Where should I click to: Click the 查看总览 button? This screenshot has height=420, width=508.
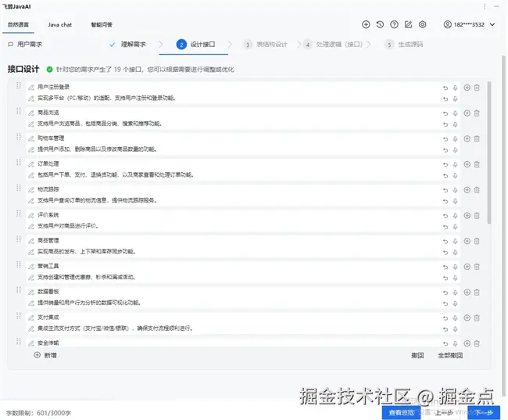click(401, 412)
